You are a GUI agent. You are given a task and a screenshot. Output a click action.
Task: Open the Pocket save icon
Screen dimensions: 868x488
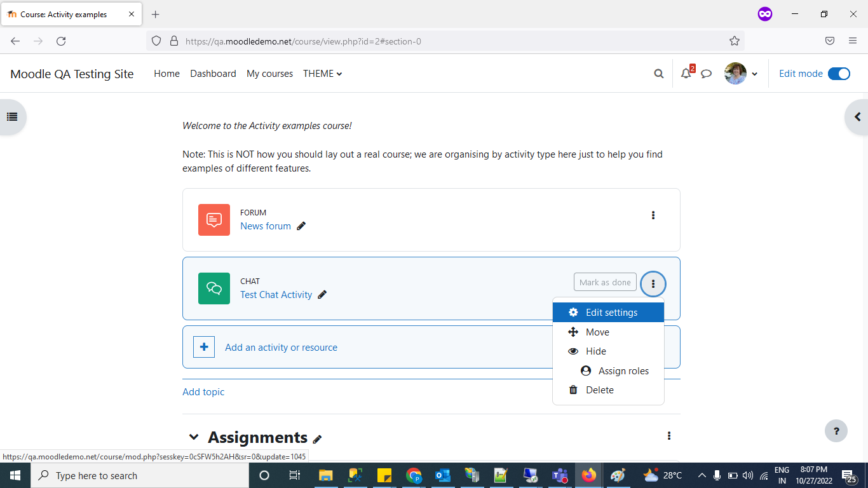[830, 41]
